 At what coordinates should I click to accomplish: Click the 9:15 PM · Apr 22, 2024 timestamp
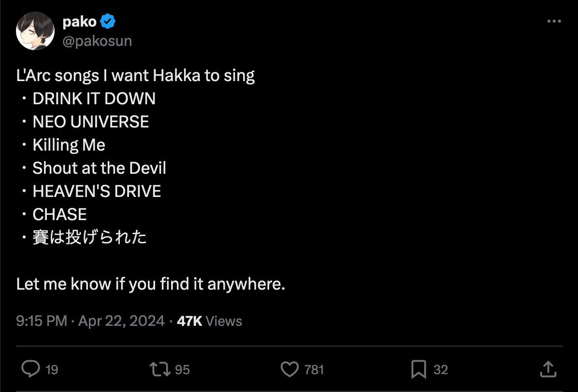coord(90,321)
